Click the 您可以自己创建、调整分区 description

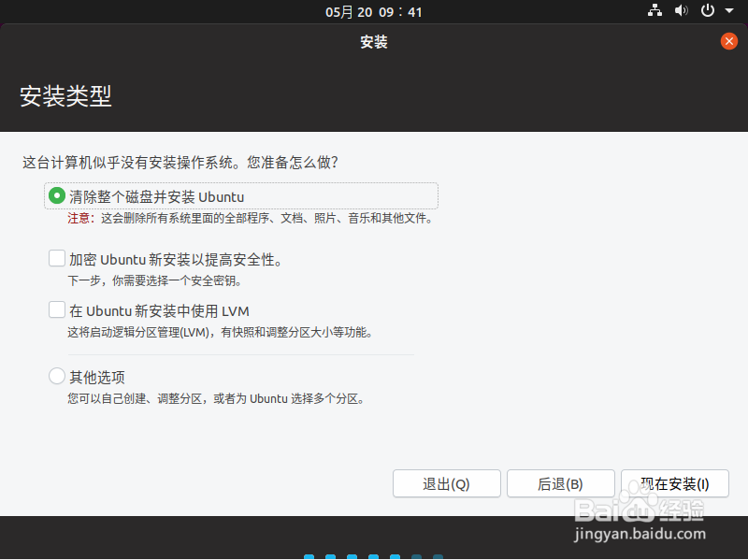point(217,399)
